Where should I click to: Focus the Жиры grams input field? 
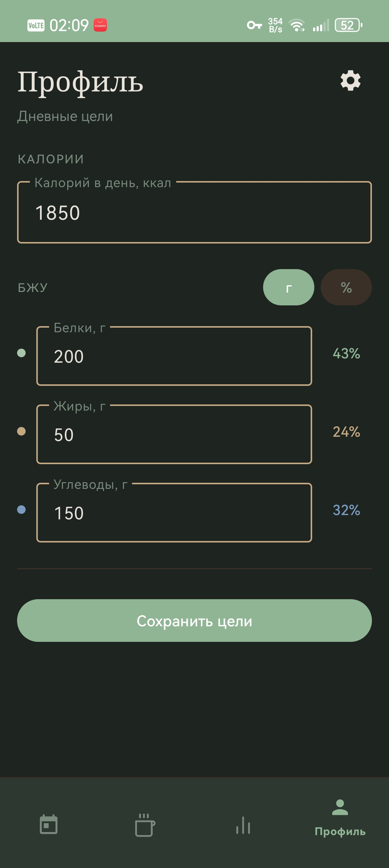(x=174, y=434)
